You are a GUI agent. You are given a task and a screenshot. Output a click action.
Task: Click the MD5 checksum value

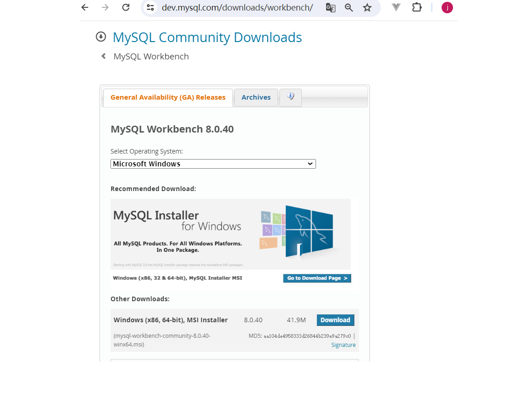coord(307,336)
